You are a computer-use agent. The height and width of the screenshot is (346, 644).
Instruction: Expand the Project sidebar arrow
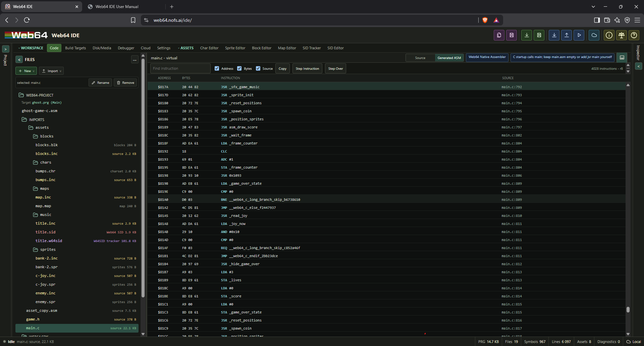5,49
